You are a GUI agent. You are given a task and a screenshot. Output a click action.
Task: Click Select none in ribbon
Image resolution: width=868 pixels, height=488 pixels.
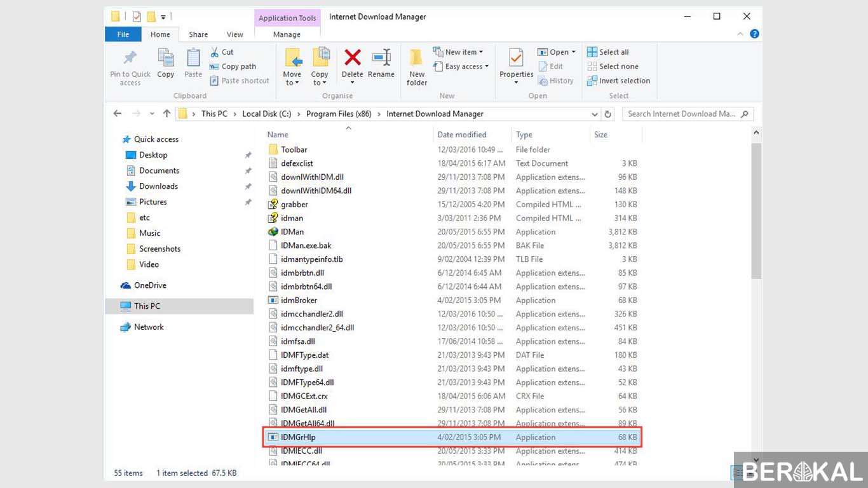pyautogui.click(x=613, y=66)
